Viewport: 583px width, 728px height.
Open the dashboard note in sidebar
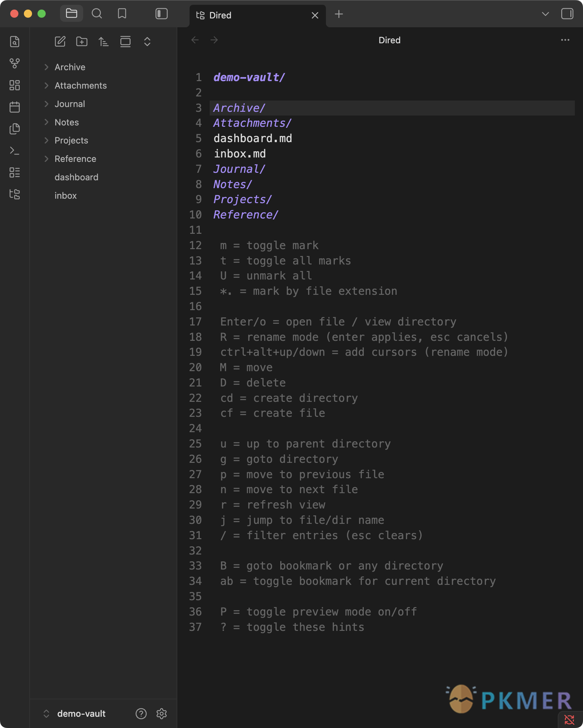pyautogui.click(x=76, y=177)
